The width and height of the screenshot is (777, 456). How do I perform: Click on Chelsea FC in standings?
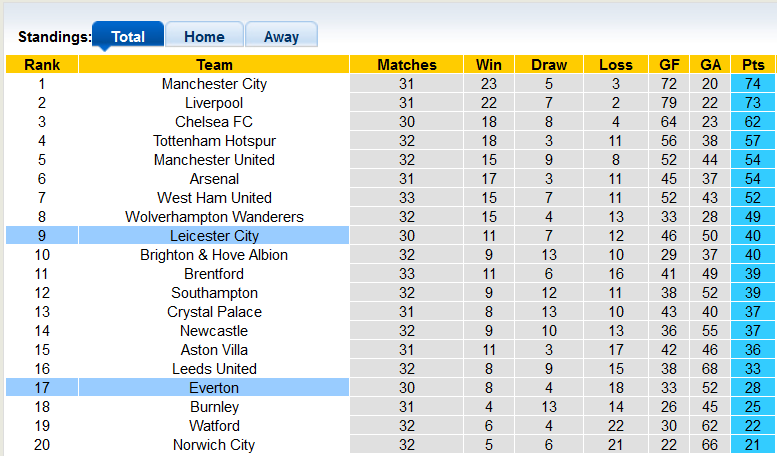click(214, 122)
